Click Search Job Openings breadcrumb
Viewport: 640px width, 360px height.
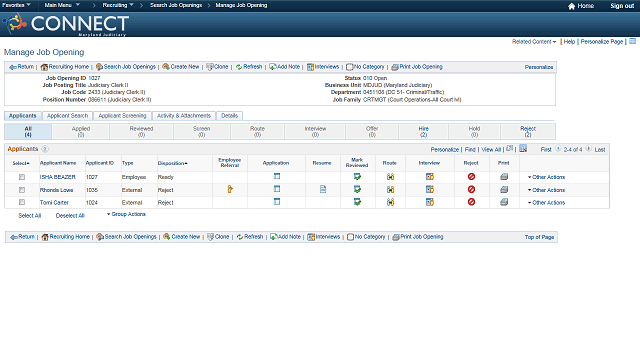click(176, 5)
